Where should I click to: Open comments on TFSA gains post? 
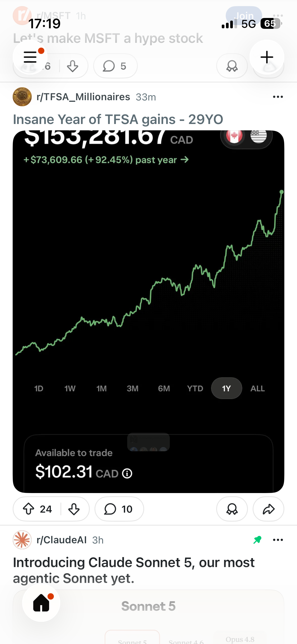pos(119,509)
